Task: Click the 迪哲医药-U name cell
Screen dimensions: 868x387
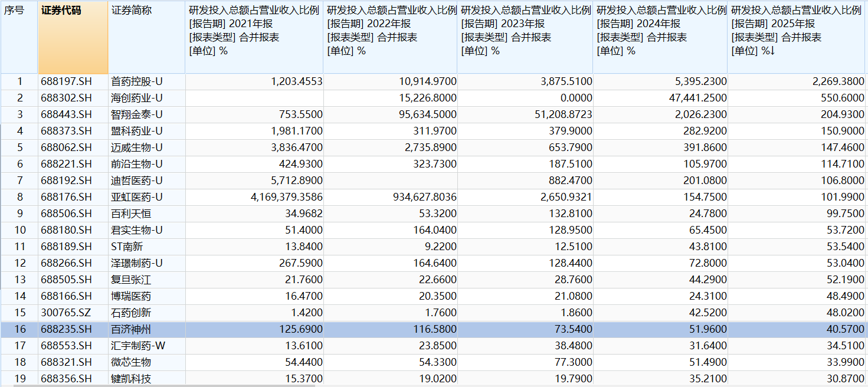Action: tap(146, 181)
